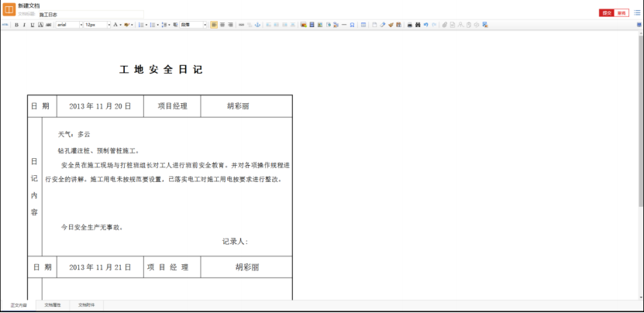Expand ordered list style options

point(146,25)
